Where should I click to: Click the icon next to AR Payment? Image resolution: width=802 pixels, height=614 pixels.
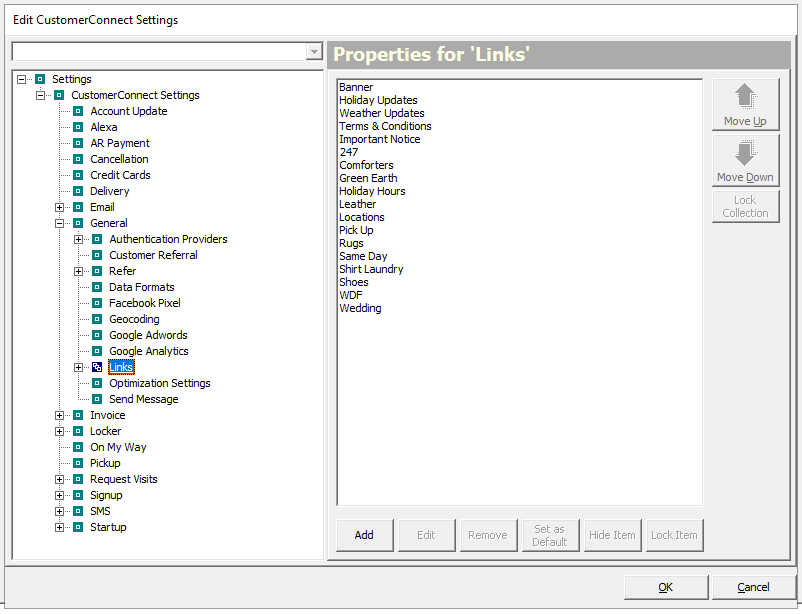[78, 143]
